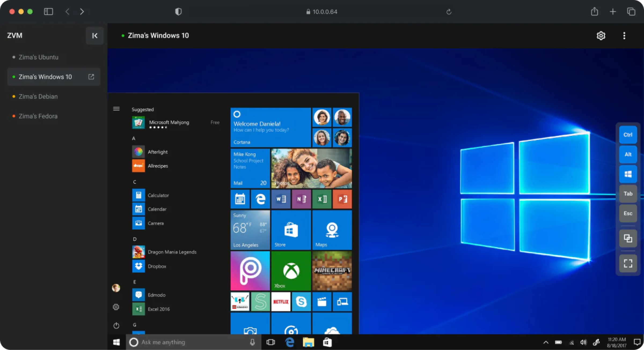Send the Esc virtual key

[x=628, y=213]
